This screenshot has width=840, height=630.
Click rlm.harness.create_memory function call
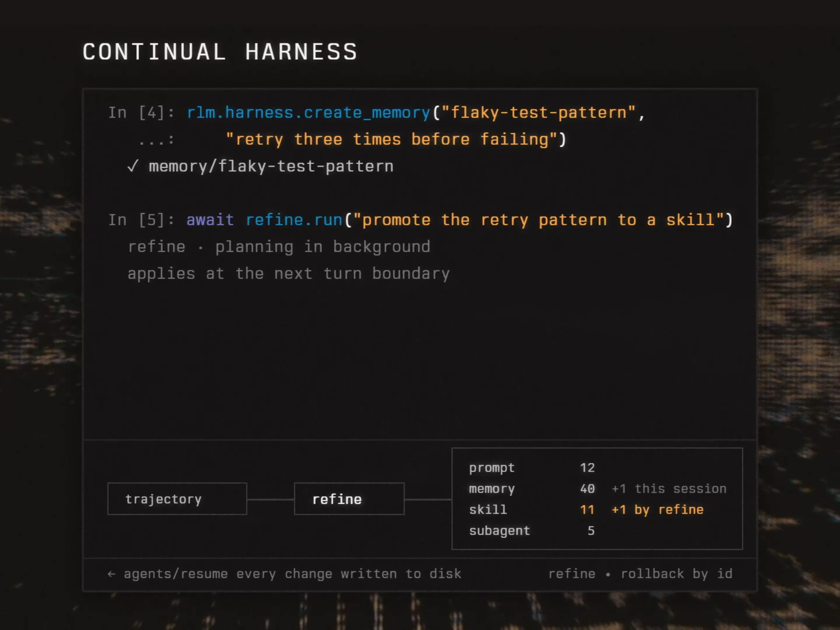point(308,113)
